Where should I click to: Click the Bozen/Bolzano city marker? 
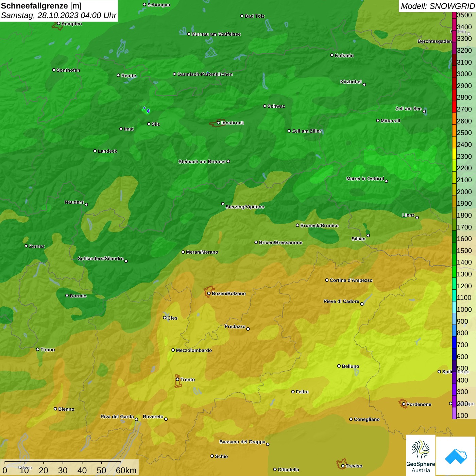tap(209, 293)
